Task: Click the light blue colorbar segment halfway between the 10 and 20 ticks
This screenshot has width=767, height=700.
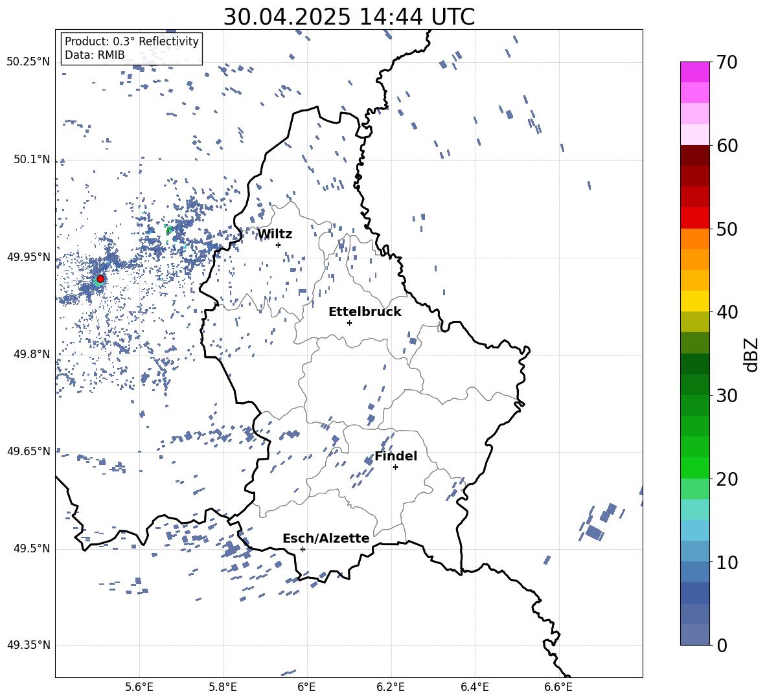Action: (694, 530)
